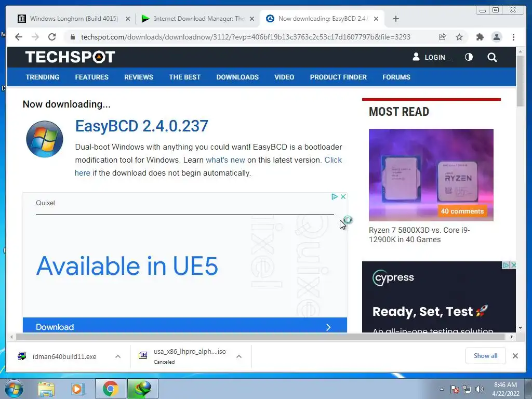The height and width of the screenshot is (399, 532).
Task: Toggle TechSpot dark mode contrast icon
Action: (469, 57)
